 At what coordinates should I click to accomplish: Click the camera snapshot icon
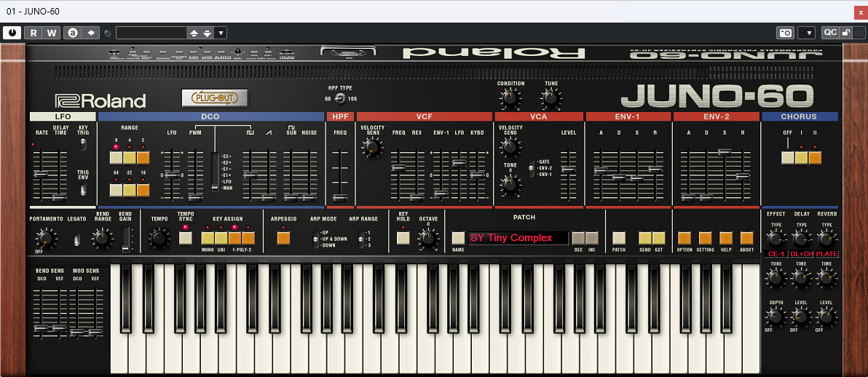pyautogui.click(x=786, y=33)
